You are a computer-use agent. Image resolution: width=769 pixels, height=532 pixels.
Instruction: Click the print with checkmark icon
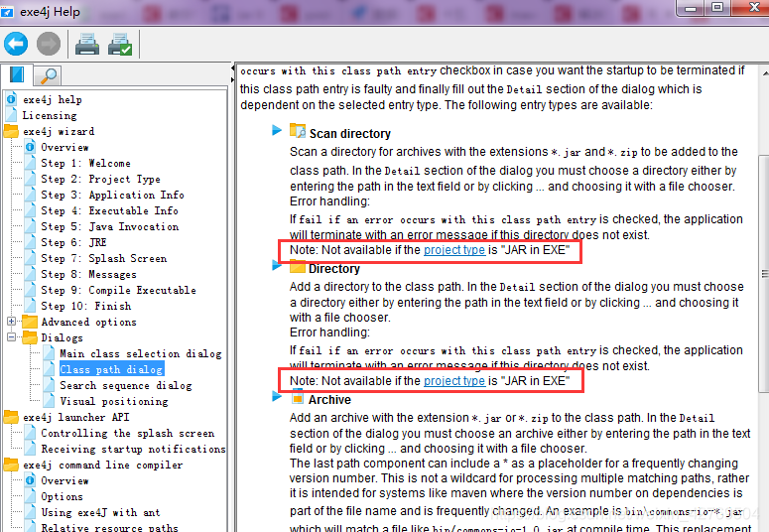click(120, 45)
